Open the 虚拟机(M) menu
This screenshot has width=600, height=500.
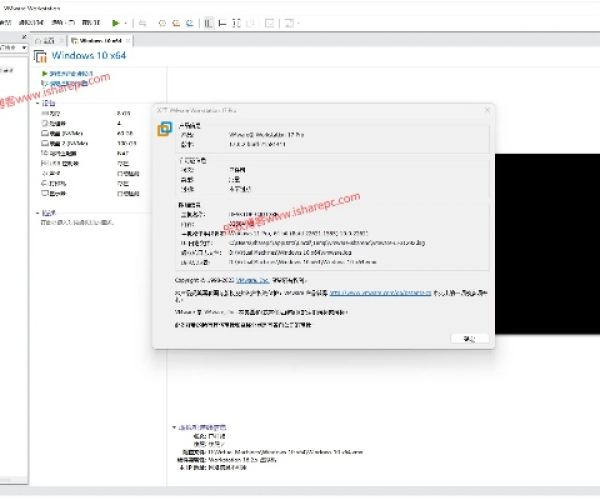(x=31, y=23)
